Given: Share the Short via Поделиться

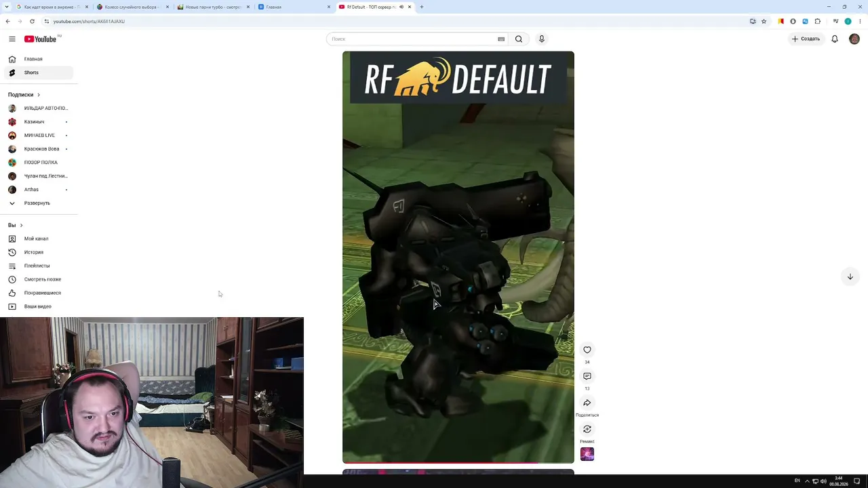Looking at the screenshot, I should point(587,403).
